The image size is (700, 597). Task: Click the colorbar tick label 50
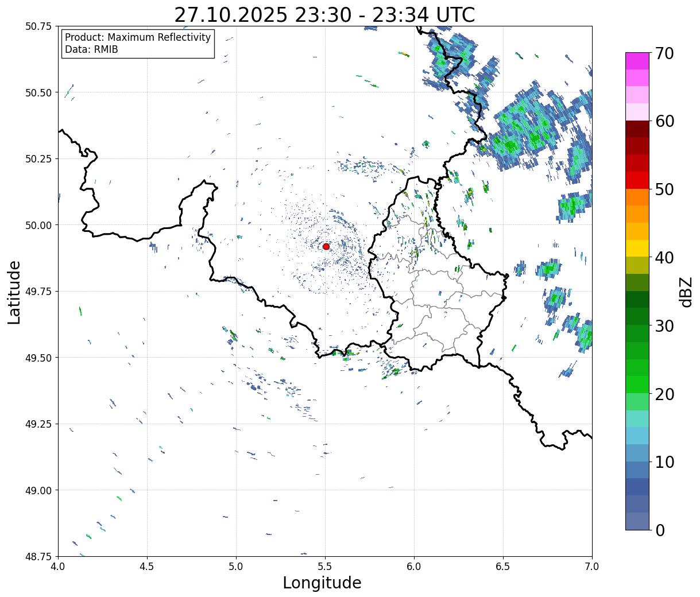click(664, 189)
